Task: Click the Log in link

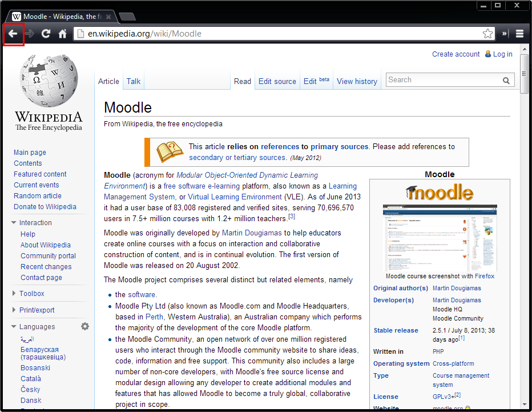Action: pyautogui.click(x=502, y=54)
